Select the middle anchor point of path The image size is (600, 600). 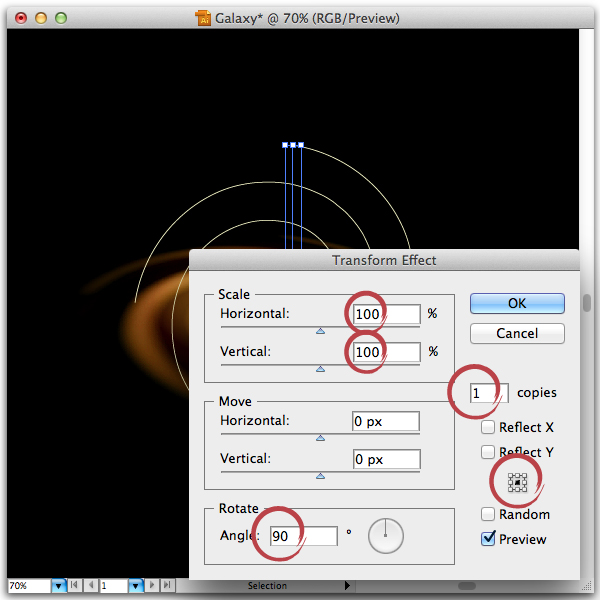[293, 145]
